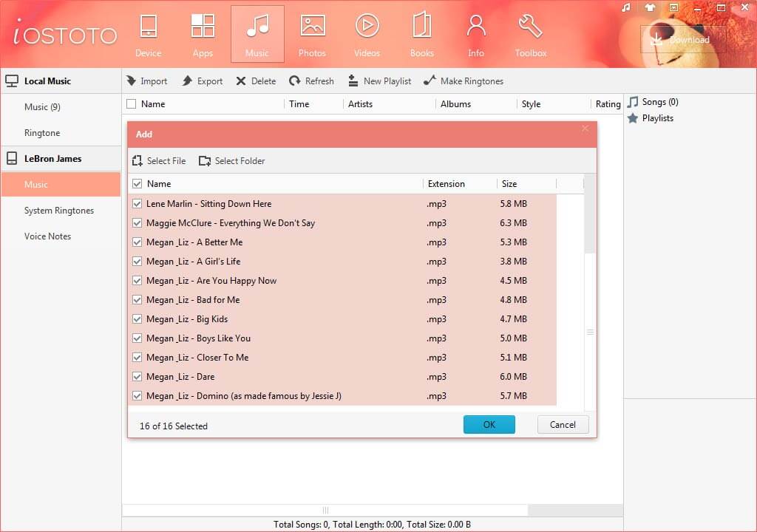Screen dimensions: 757x532
Task: Sort main list by Style column
Action: click(531, 103)
